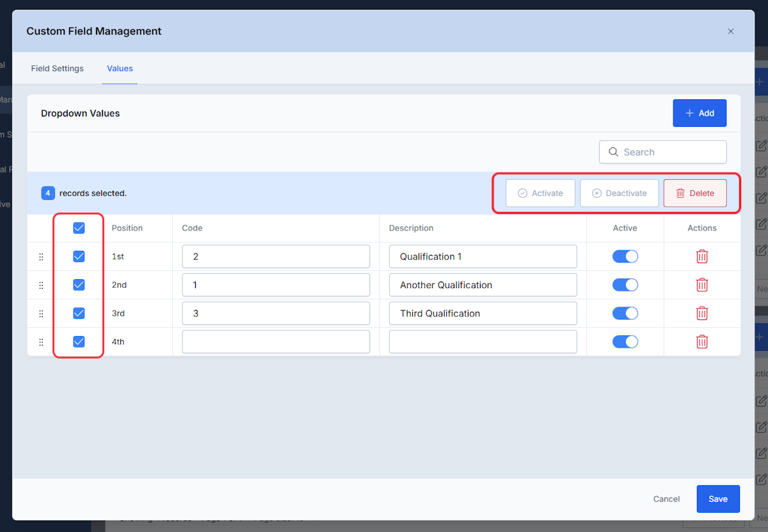Toggle Active switch for Qualification 1
Screen dimensions: 768x532
click(625, 257)
